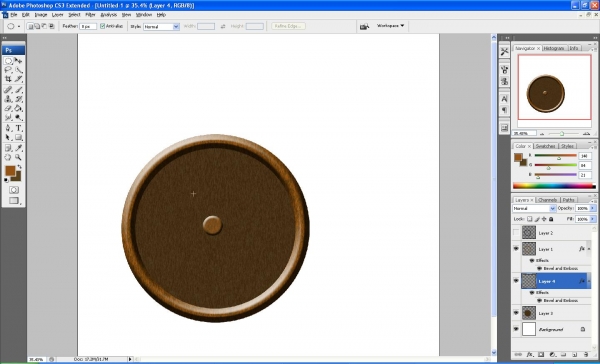This screenshot has height=364, width=600.
Task: Click the Feather input field
Action: [88, 26]
